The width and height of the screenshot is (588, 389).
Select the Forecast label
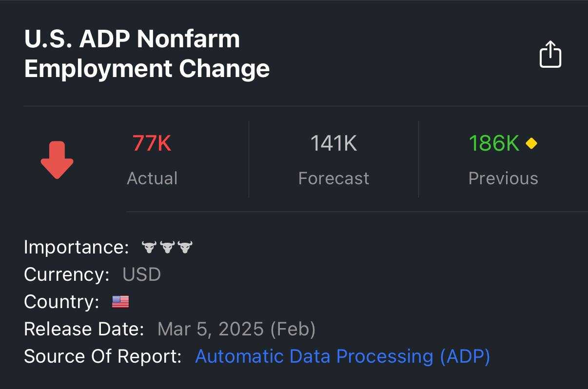pyautogui.click(x=333, y=178)
